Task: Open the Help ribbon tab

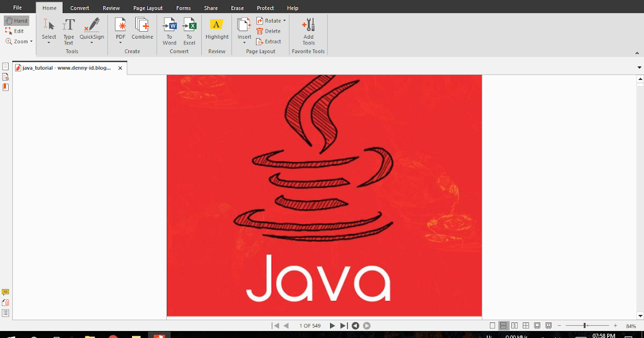Action: pos(292,8)
